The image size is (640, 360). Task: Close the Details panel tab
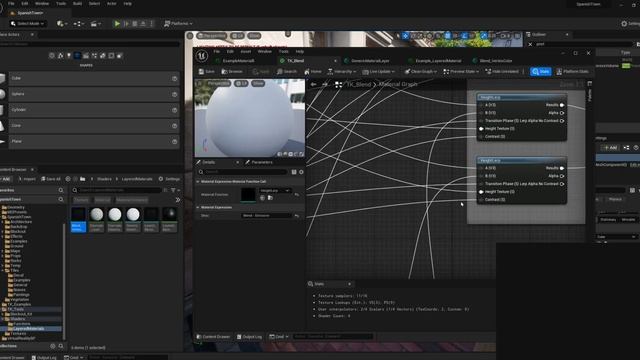[238, 162]
